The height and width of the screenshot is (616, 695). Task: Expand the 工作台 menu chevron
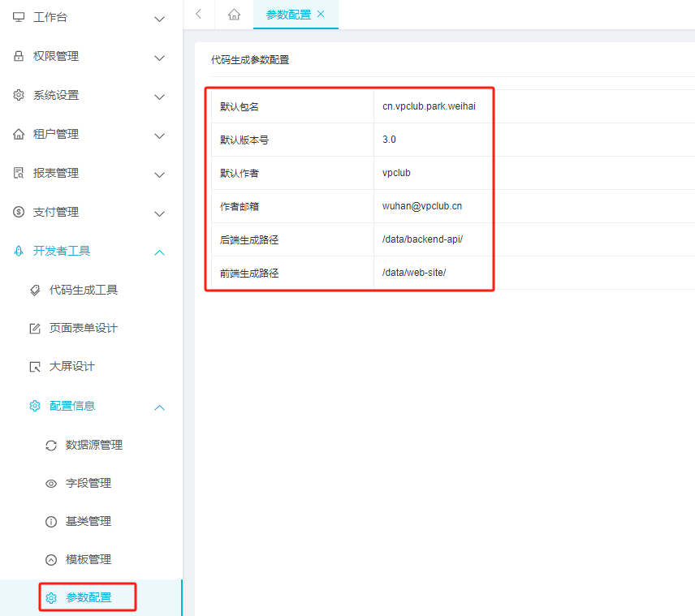pyautogui.click(x=160, y=19)
